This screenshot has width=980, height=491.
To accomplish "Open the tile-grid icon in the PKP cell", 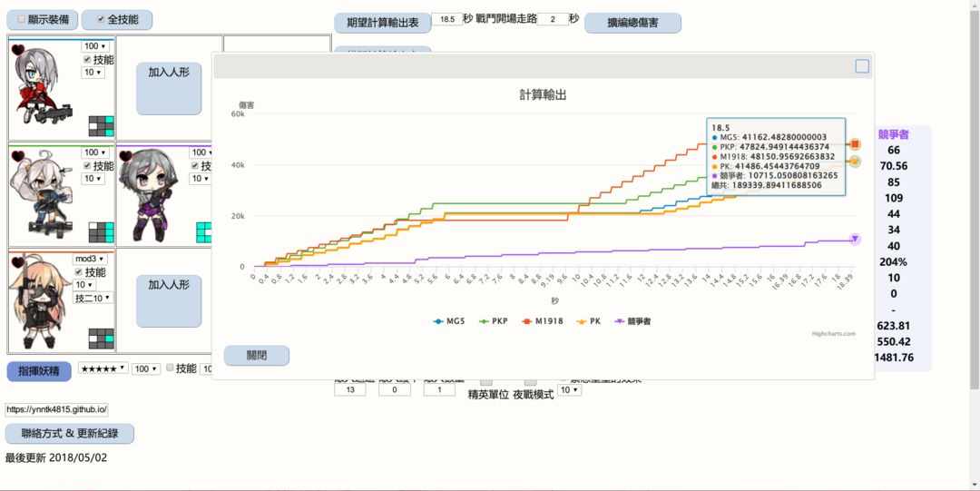I will click(x=102, y=232).
